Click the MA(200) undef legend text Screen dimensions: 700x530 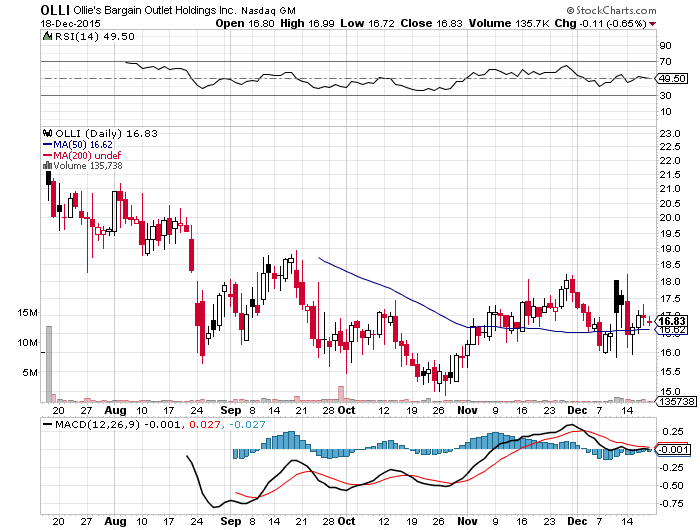[87, 155]
